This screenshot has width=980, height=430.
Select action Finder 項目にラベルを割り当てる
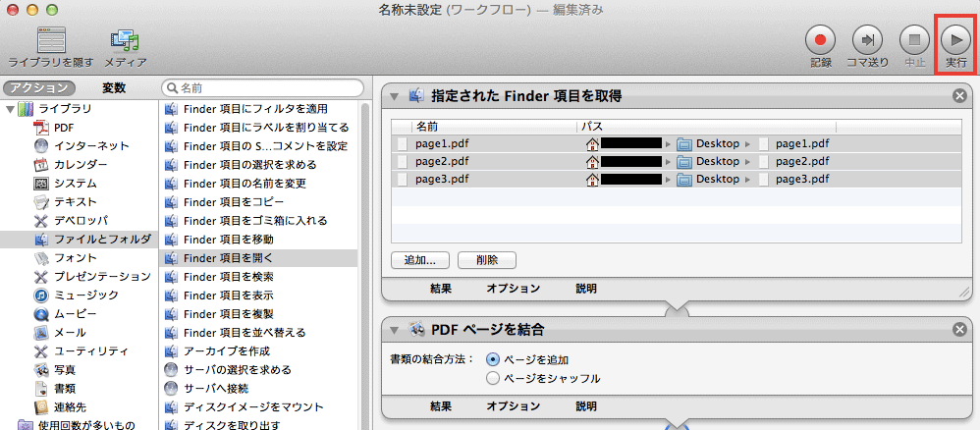259,129
